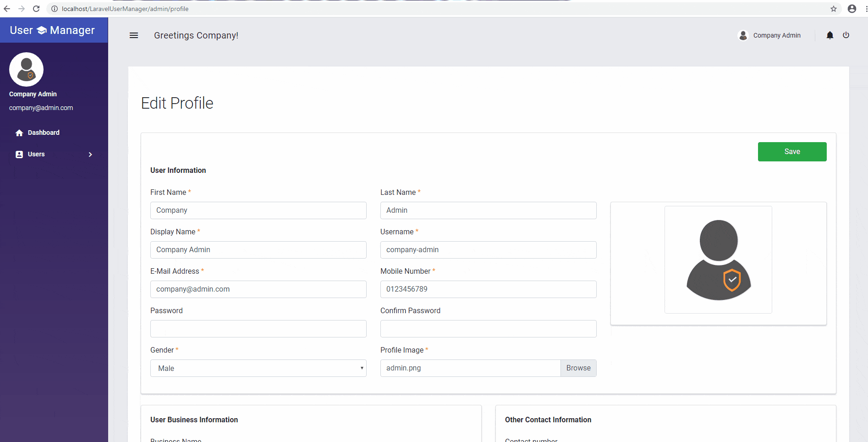Click the Password input field
The width and height of the screenshot is (868, 442).
(258, 328)
